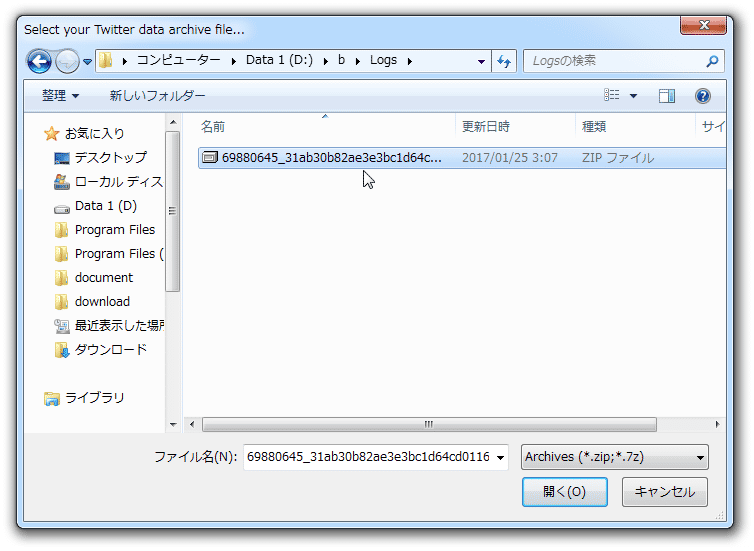
Task: Click the zip file's archive icon
Action: [210, 157]
